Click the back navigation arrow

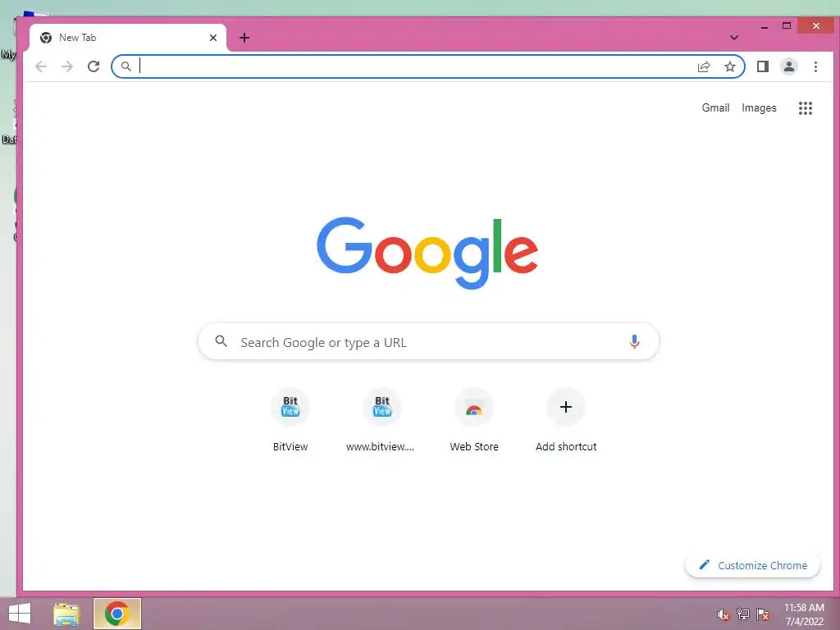click(x=41, y=66)
